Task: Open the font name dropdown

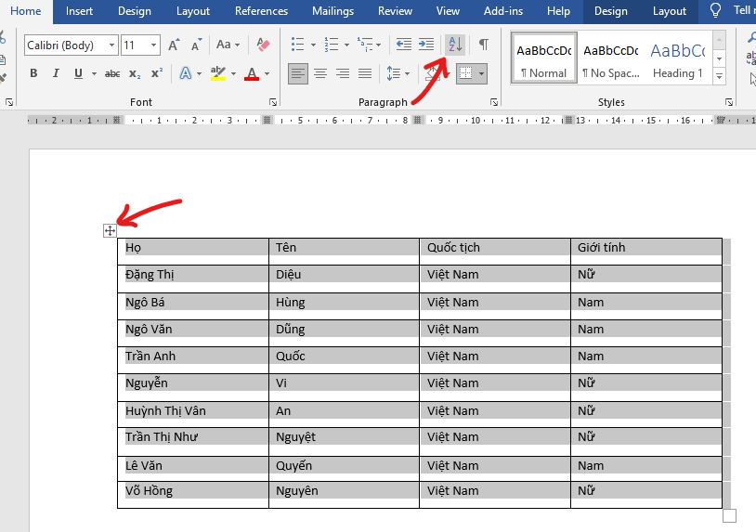Action: click(112, 45)
